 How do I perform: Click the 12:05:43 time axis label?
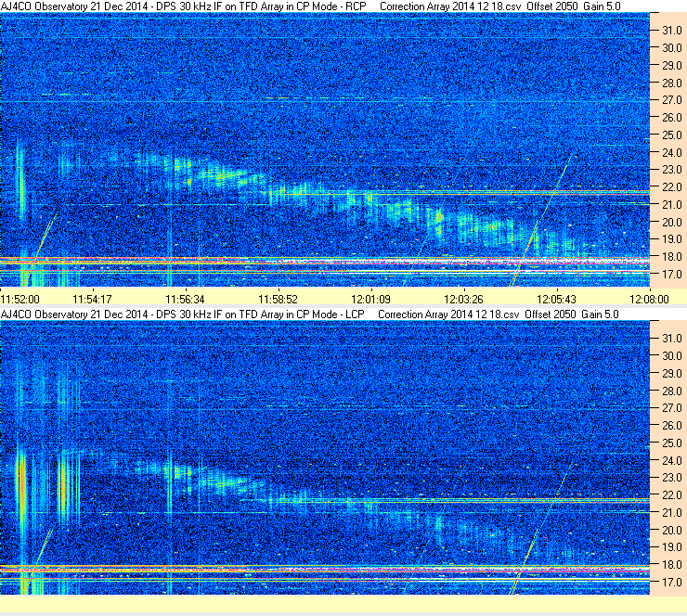[556, 300]
